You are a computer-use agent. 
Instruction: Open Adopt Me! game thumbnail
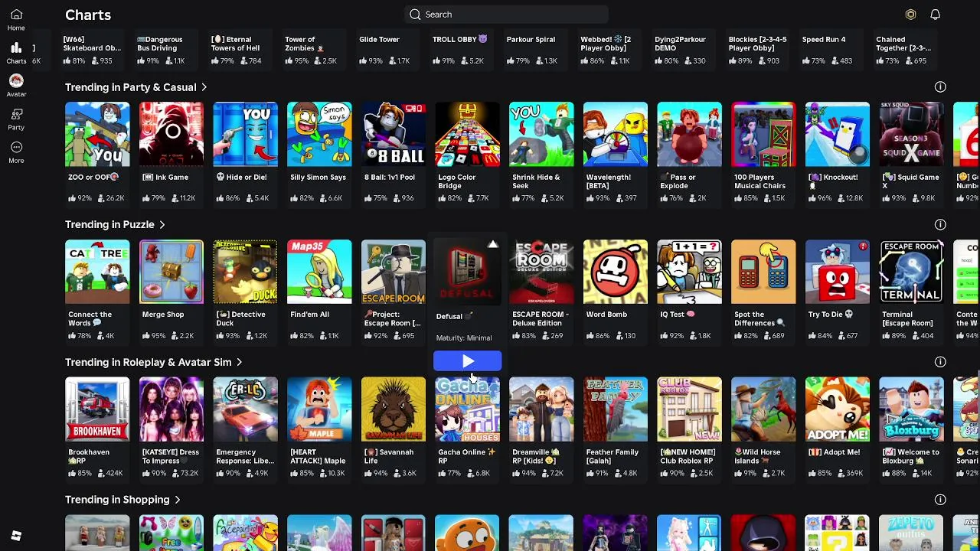[x=838, y=409]
